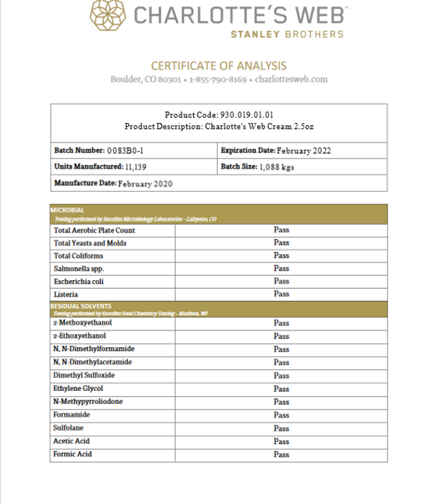
Task: Click the CHARLOTTE'S WEB brand title
Action: point(241,15)
